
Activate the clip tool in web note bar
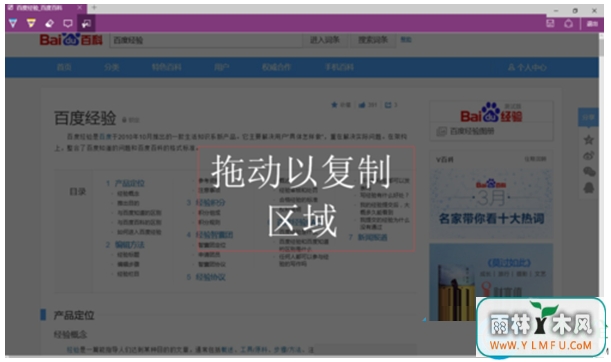(86, 23)
